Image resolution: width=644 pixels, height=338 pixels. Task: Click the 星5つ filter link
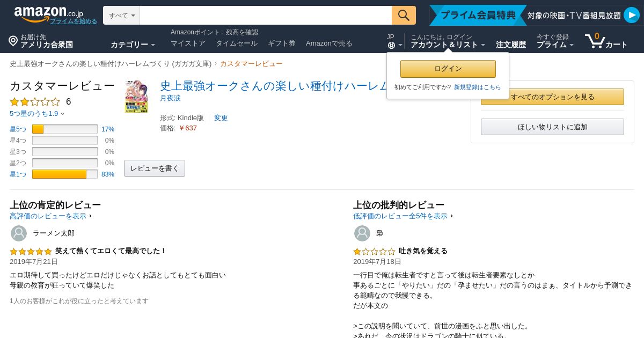(x=18, y=129)
